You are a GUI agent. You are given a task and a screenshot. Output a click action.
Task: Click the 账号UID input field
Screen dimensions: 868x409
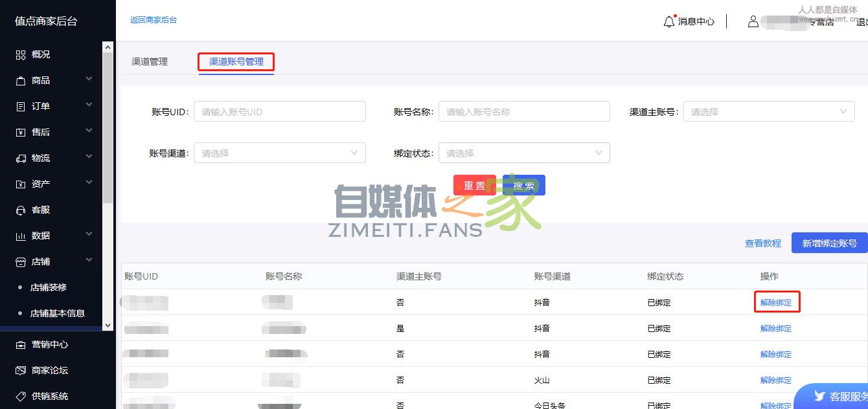(279, 111)
